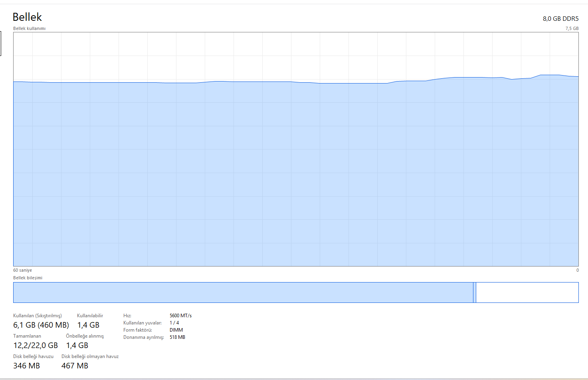Click the memory usage history graph
Screen dimensions: 588x380
[x=296, y=149]
